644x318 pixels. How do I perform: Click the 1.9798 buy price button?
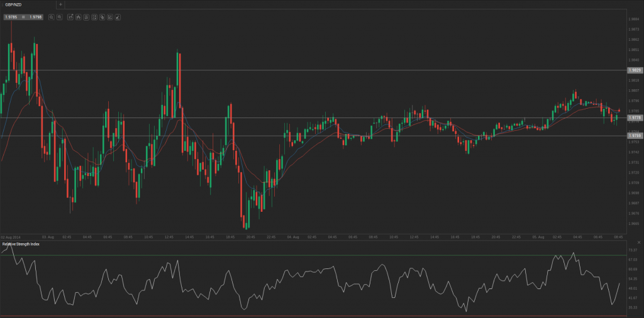(35, 17)
